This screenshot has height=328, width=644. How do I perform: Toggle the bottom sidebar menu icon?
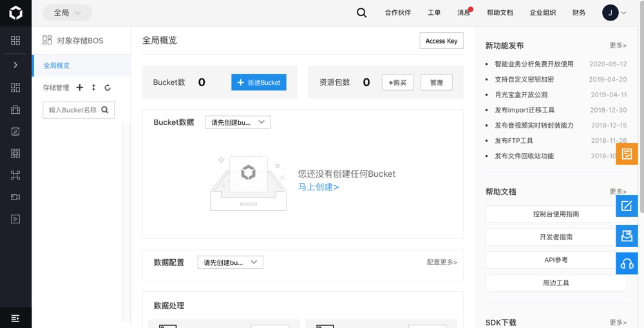[15, 318]
